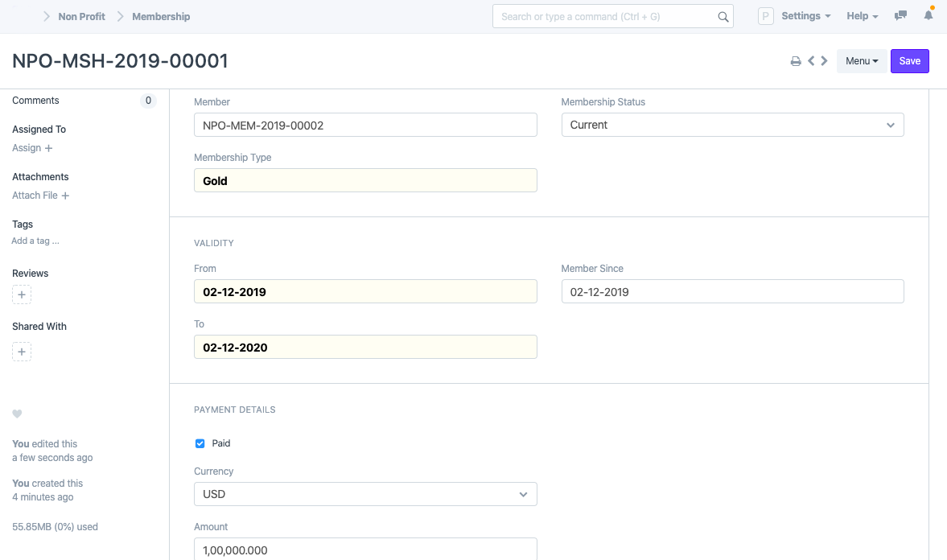Screen dimensions: 947x560
Task: Click the search magnifier icon
Action: click(x=723, y=17)
